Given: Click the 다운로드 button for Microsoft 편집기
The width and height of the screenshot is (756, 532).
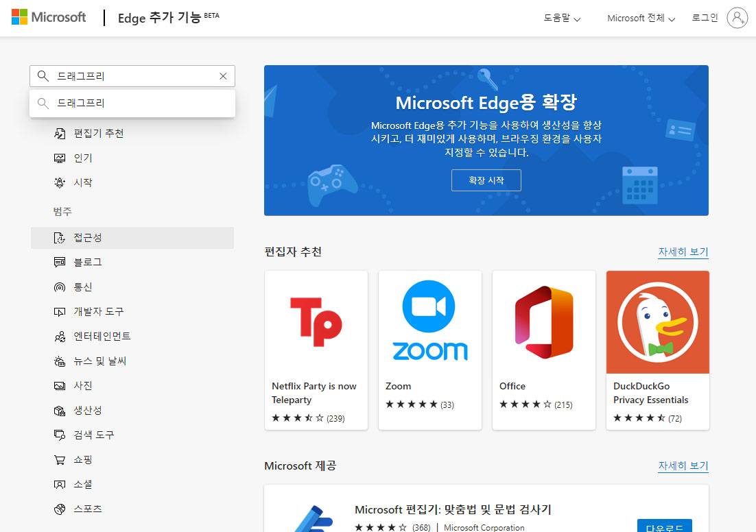Looking at the screenshot, I should (664, 527).
